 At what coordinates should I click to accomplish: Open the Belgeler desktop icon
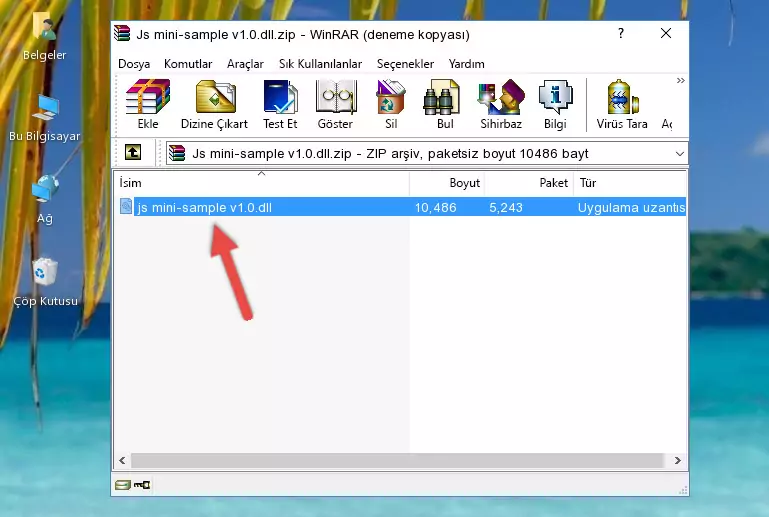tap(45, 36)
